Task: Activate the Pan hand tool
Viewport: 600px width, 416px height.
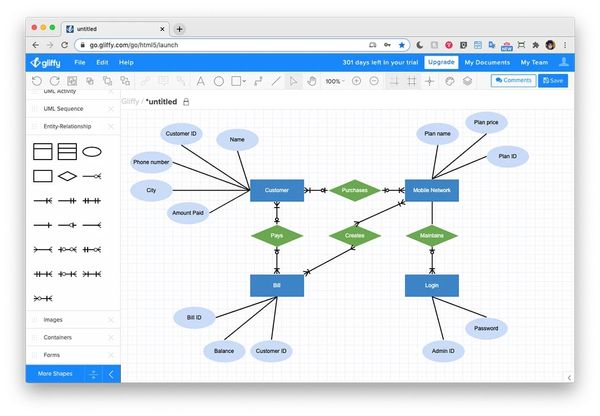Action: pos(312,81)
